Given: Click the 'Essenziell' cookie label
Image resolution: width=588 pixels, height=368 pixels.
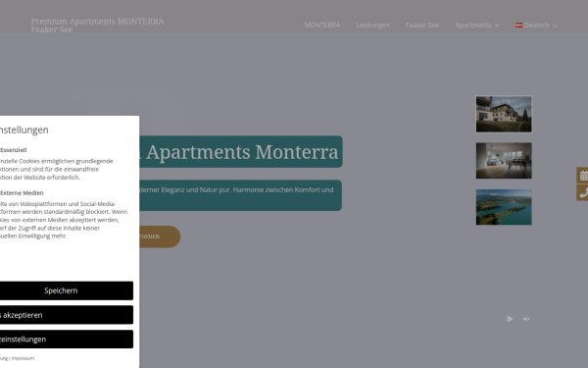Looking at the screenshot, I should tap(13, 150).
